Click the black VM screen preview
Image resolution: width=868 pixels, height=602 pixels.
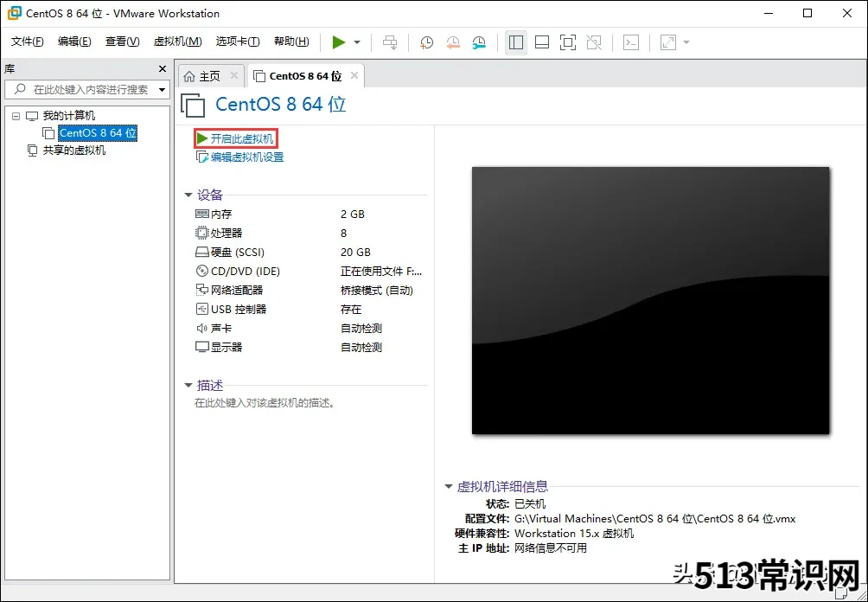point(650,300)
